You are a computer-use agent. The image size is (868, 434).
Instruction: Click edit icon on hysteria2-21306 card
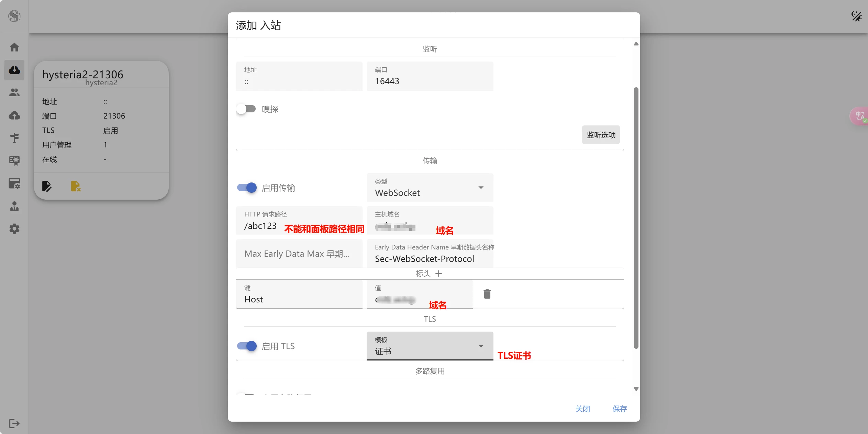[47, 186]
